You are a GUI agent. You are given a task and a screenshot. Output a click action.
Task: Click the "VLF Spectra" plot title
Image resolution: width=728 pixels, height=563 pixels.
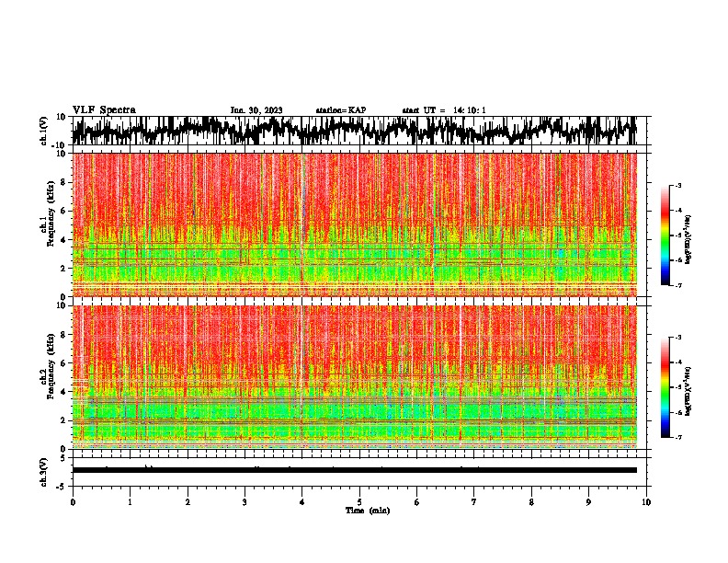(x=104, y=109)
